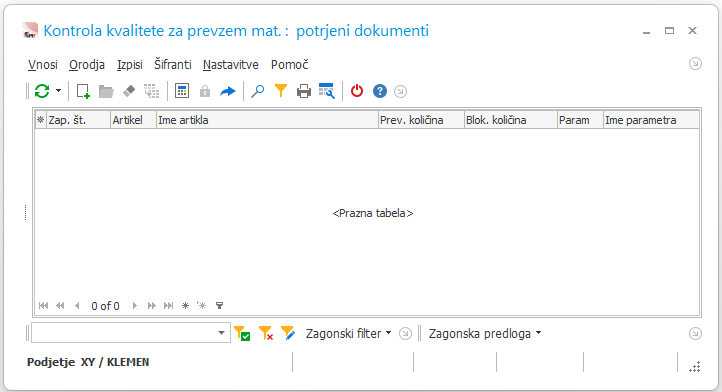The image size is (722, 392).
Task: Go to first record in navigator
Action: pyautogui.click(x=44, y=305)
